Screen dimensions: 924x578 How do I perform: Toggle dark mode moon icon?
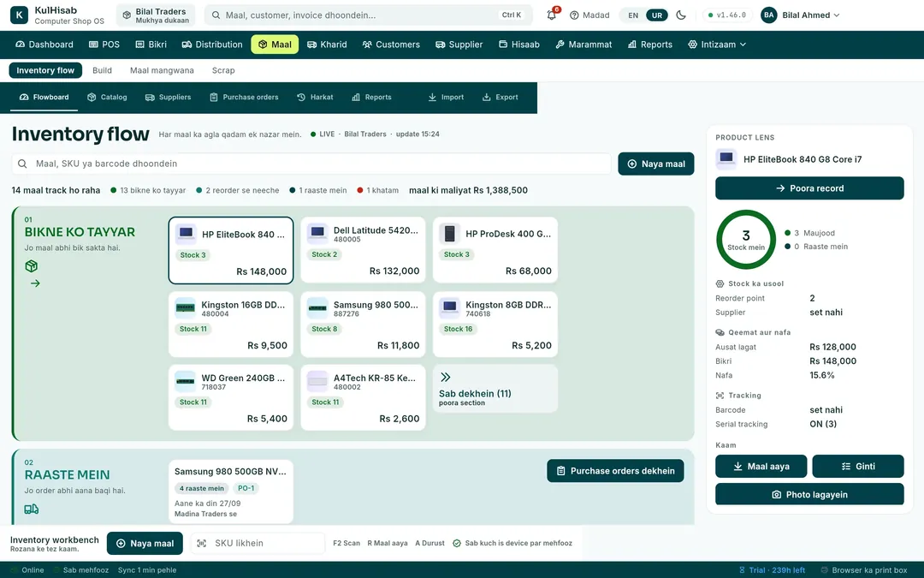point(681,15)
